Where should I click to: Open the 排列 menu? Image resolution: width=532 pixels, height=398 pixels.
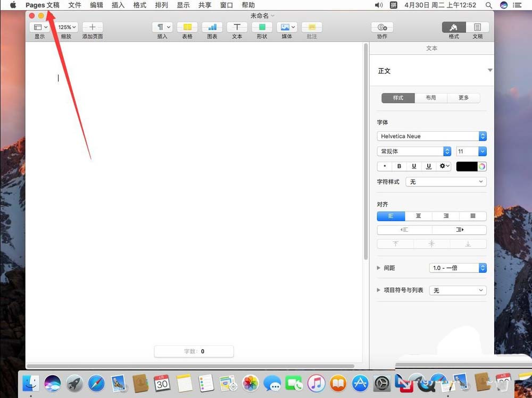click(x=162, y=5)
